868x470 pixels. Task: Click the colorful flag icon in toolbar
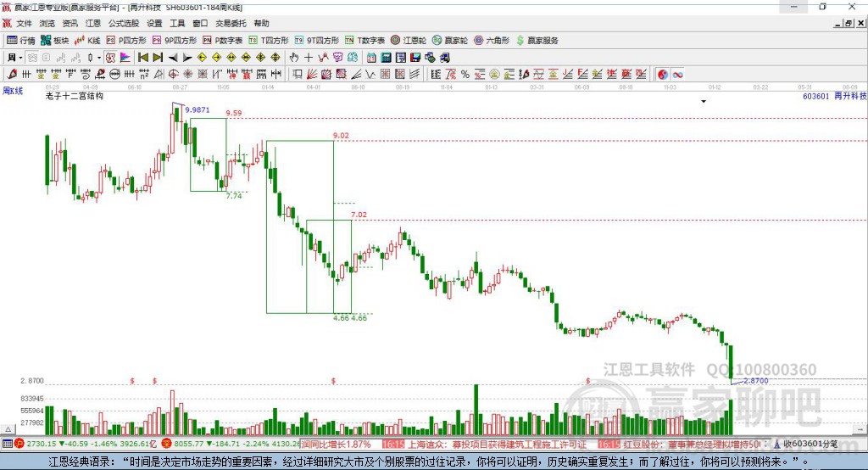125,58
